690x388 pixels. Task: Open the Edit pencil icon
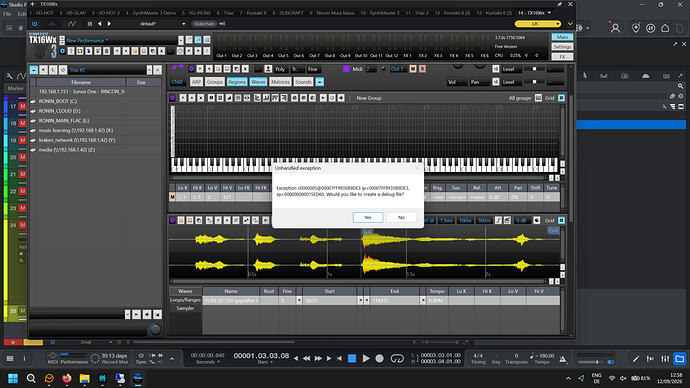click(636, 359)
